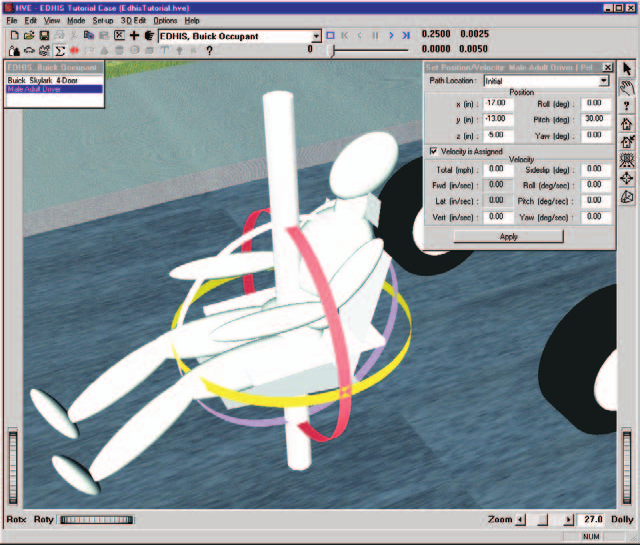Toggle the Velocity is Assigned checkbox

tap(433, 151)
